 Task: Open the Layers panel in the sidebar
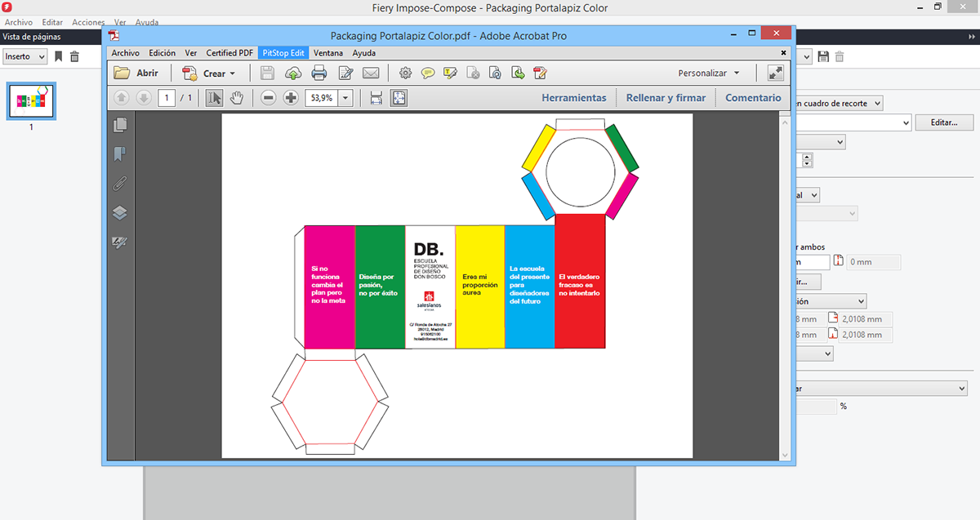(x=120, y=213)
